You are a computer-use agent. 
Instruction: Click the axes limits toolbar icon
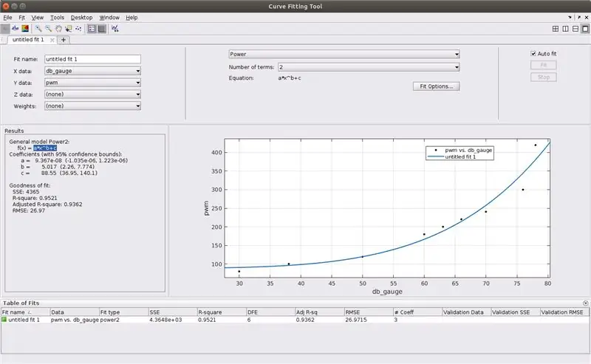[x=115, y=29]
